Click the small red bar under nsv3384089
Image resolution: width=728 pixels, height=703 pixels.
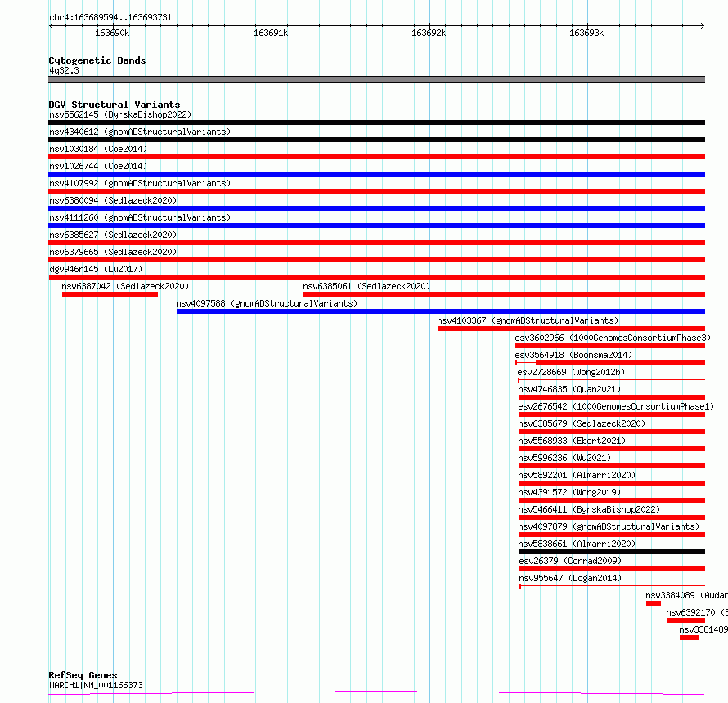coord(654,603)
